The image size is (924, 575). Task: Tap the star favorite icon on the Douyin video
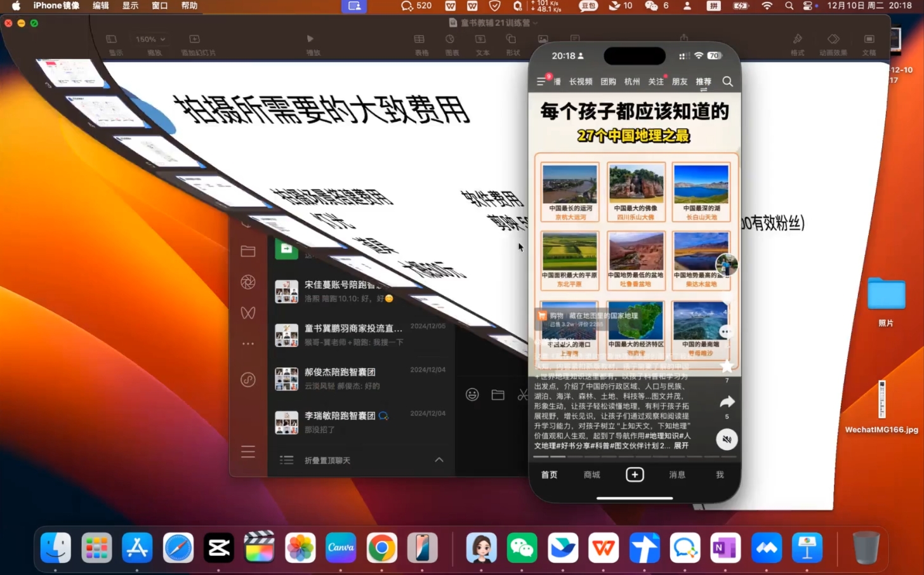coord(727,366)
